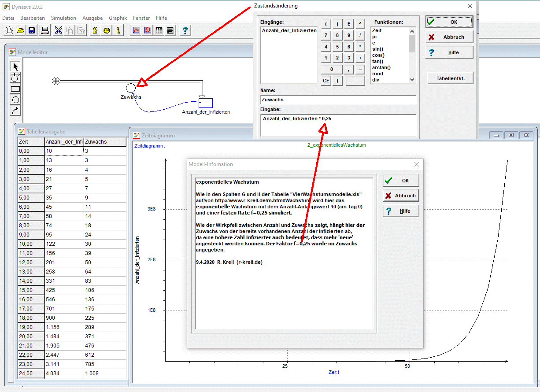Image resolution: width=540 pixels, height=392 pixels.
Task: Print the model via the printer icon
Action: (x=45, y=30)
